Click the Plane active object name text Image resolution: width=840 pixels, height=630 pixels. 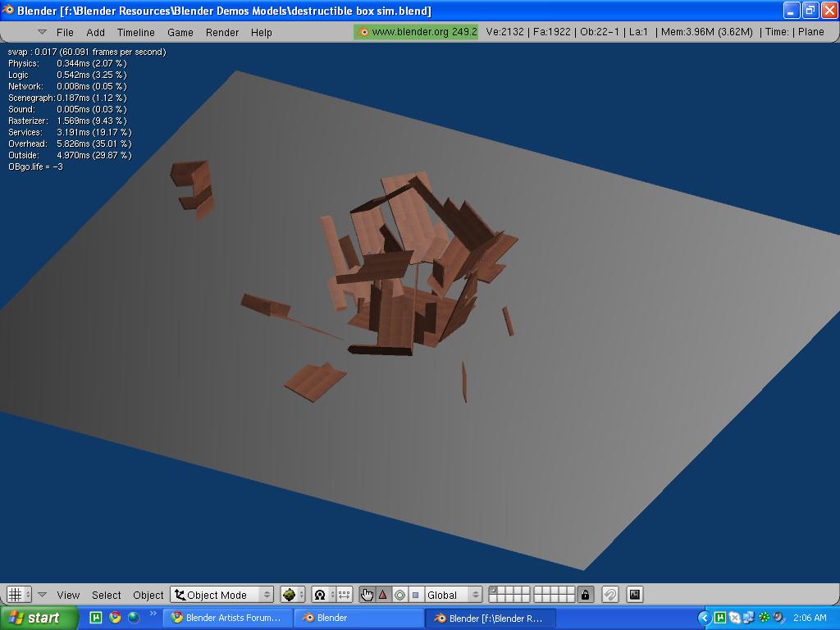(x=811, y=32)
